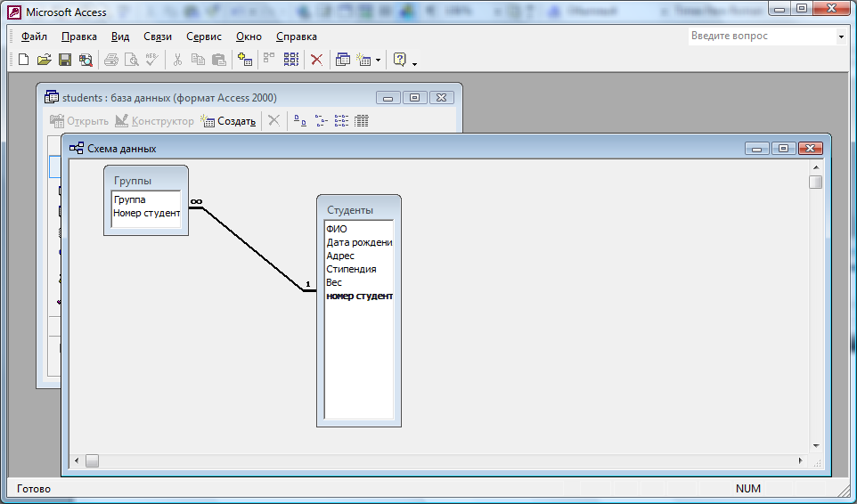Click the Введите вопрос help input field
Viewport: 857px width, 504px height.
click(762, 36)
